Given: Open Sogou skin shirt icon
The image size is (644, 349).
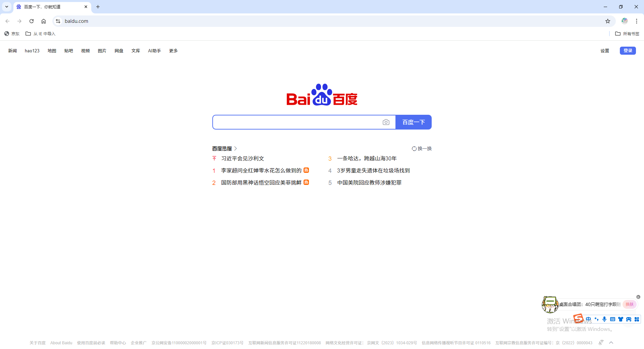Looking at the screenshot, I should 621,319.
